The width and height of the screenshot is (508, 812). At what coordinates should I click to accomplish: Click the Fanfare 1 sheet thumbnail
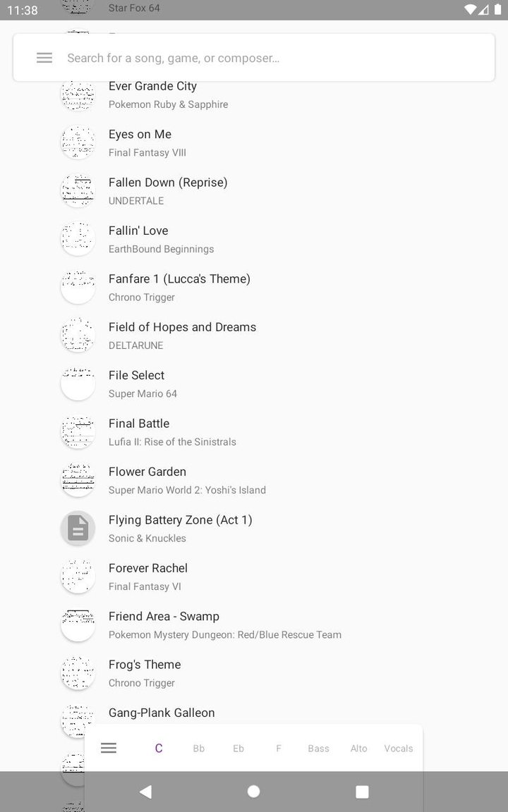pyautogui.click(x=78, y=287)
